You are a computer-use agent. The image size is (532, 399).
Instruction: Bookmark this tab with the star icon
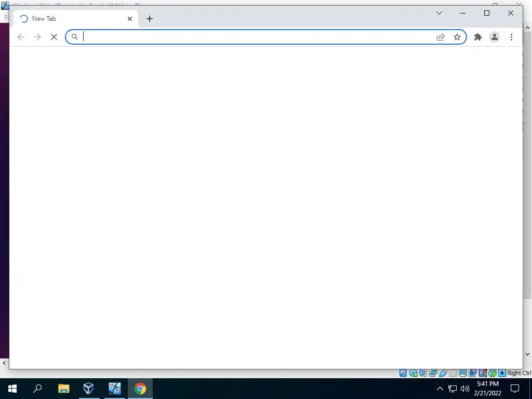tap(457, 37)
